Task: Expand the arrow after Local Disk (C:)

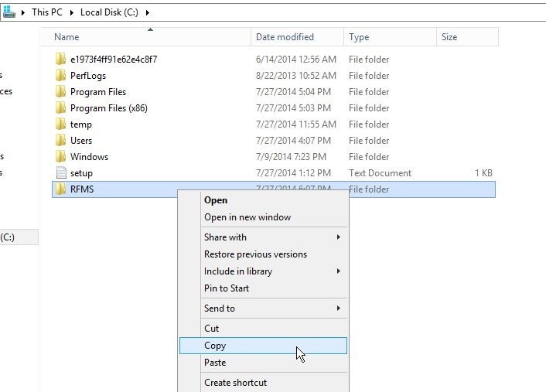Action: [x=147, y=12]
